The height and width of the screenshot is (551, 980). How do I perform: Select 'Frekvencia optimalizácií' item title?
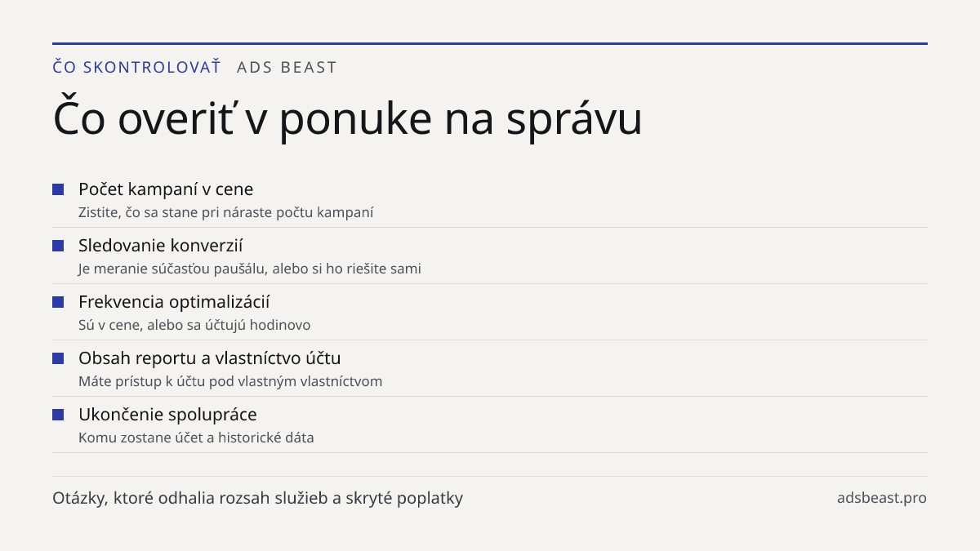pyautogui.click(x=174, y=302)
